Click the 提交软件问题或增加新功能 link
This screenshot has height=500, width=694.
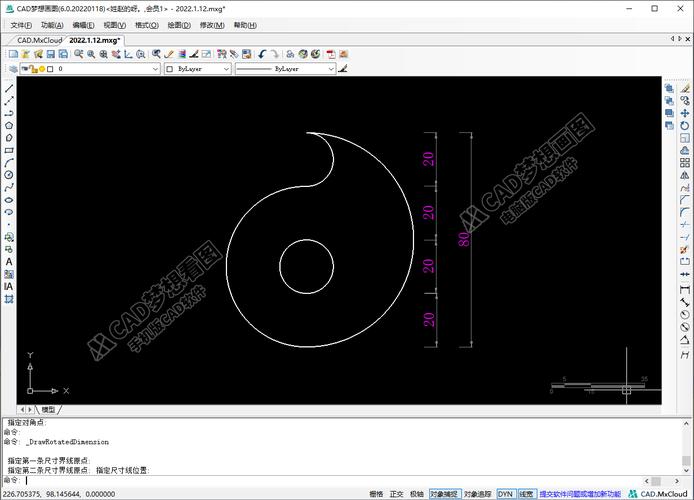578,494
